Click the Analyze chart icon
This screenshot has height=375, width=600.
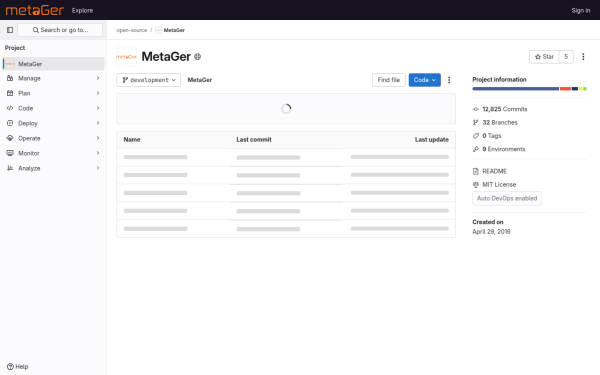(10, 168)
